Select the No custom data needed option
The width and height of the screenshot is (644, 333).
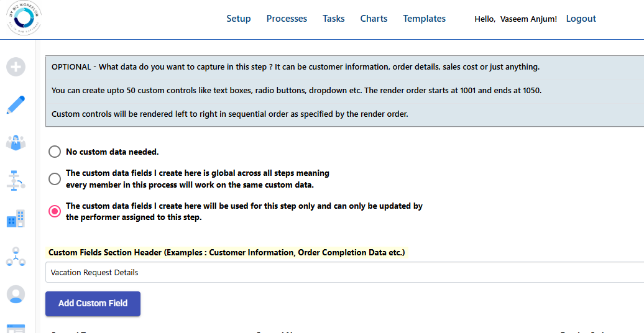click(55, 152)
